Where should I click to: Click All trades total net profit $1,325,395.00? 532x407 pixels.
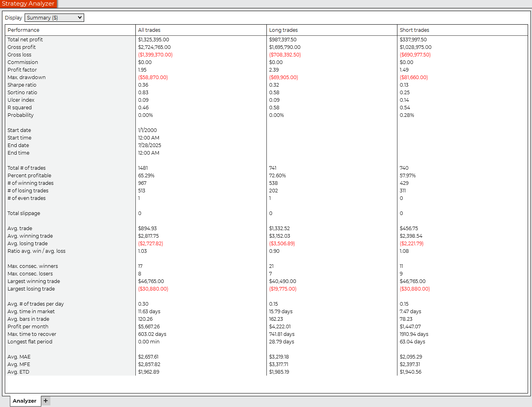[x=154, y=40]
